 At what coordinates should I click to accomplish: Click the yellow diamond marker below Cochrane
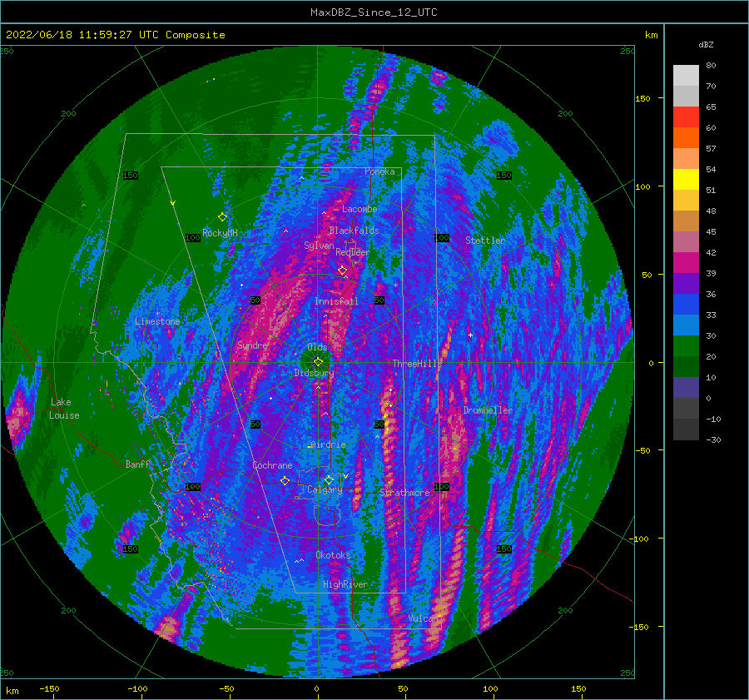pos(285,480)
